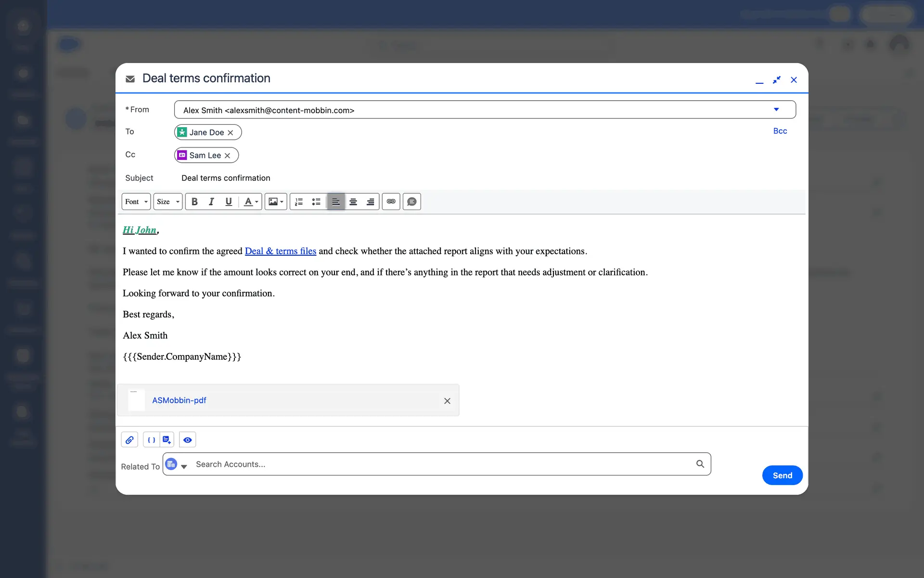Screen dimensions: 924x578
Task: Open the text color picker
Action: pos(251,202)
